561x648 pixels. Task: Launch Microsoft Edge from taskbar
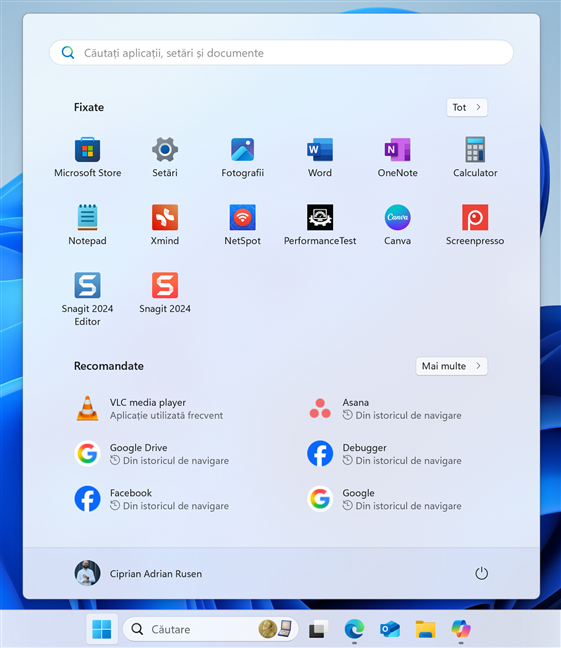pyautogui.click(x=354, y=629)
